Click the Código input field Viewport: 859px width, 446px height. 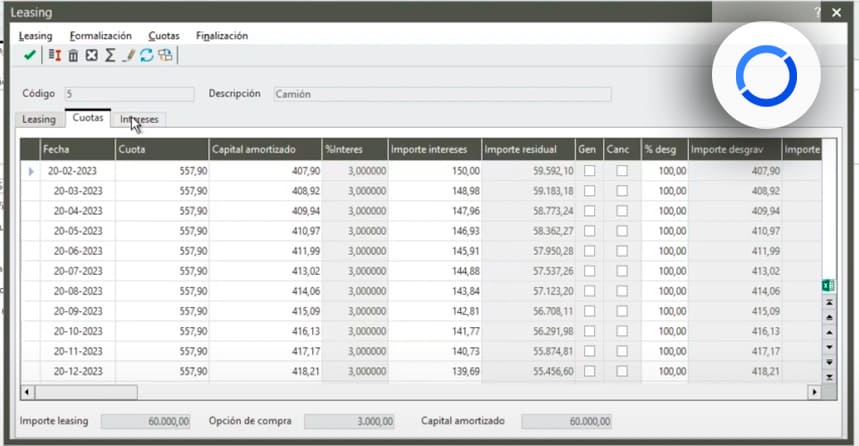pyautogui.click(x=129, y=94)
